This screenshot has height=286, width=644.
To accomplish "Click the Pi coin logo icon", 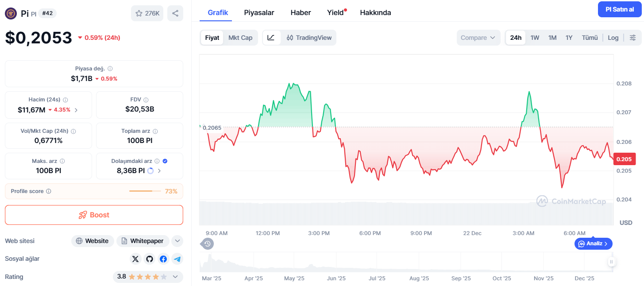I will click(x=11, y=13).
